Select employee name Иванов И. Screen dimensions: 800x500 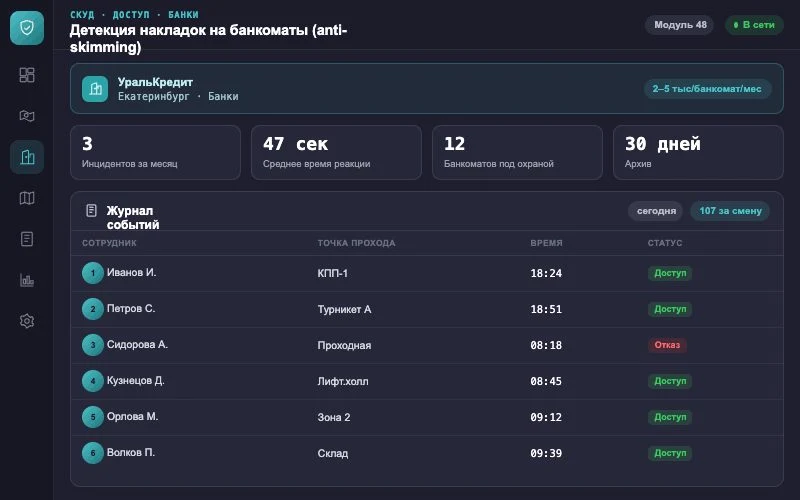click(131, 272)
